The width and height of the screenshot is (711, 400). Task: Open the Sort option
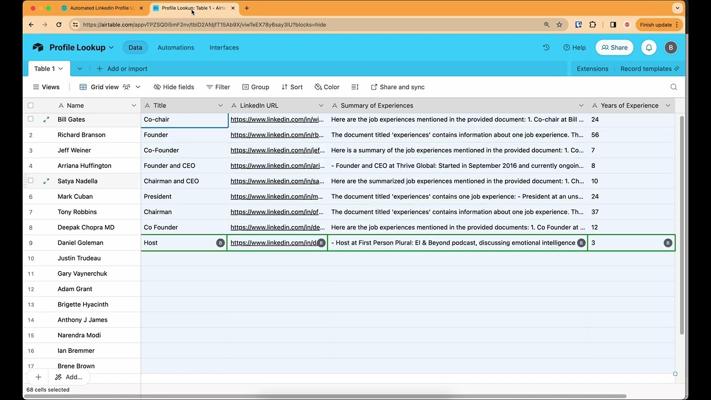click(x=292, y=87)
